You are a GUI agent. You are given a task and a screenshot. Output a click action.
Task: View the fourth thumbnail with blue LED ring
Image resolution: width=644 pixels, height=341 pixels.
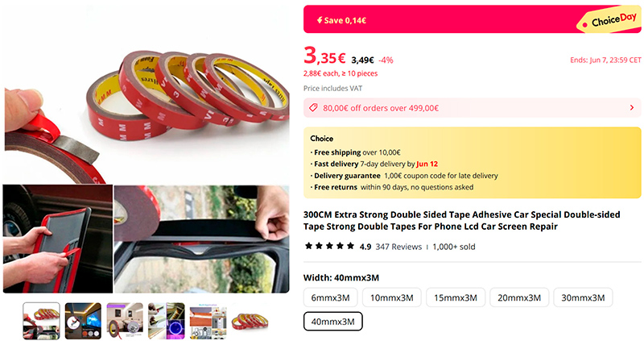tap(166, 321)
